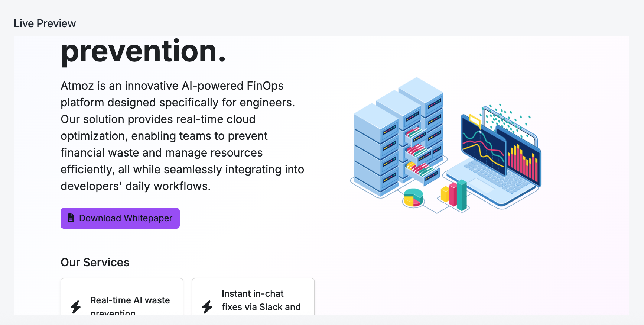Click the Download Whitepaper button
This screenshot has height=325, width=644.
point(120,218)
